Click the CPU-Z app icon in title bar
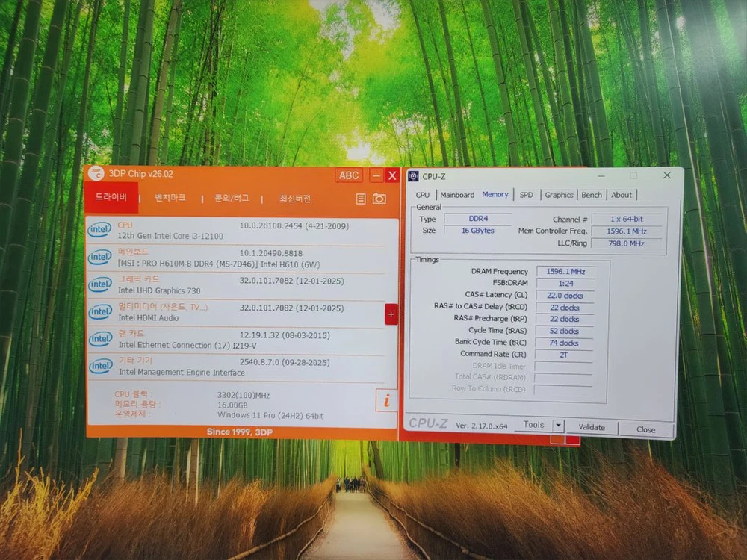 413,176
